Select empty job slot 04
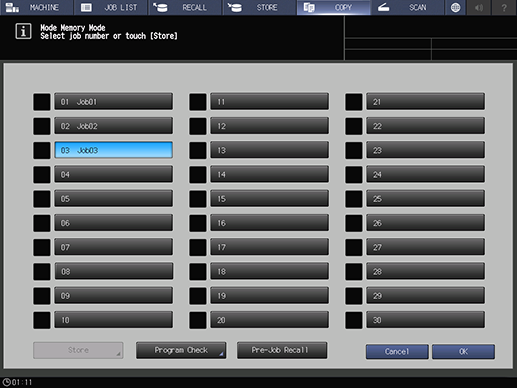The height and width of the screenshot is (388, 517). click(114, 174)
